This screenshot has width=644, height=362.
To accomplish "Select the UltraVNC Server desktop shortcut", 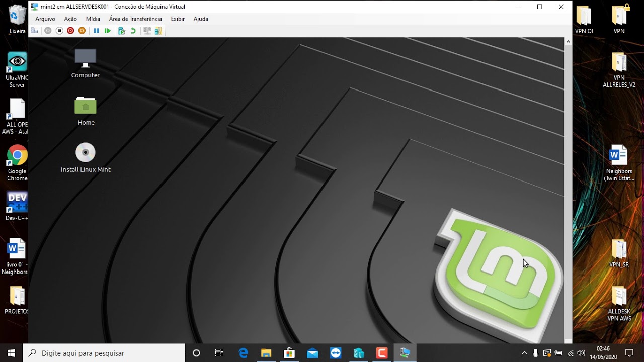I will pyautogui.click(x=17, y=69).
